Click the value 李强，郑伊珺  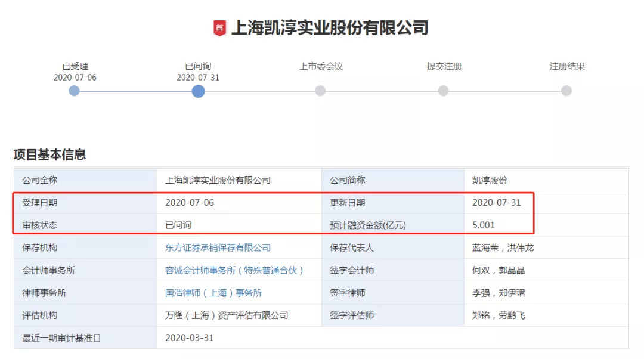pyautogui.click(x=498, y=293)
